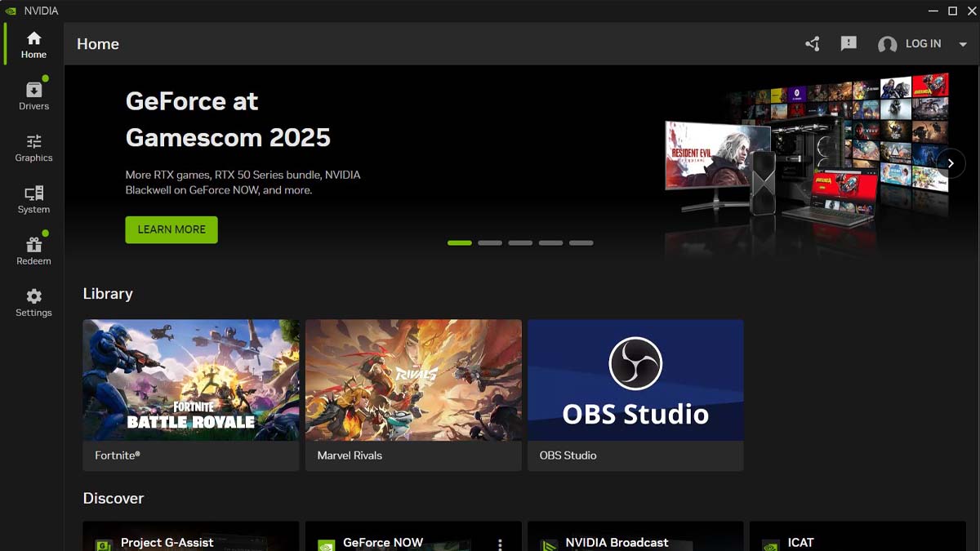Open the System section
This screenshot has width=980, height=551.
tap(33, 199)
